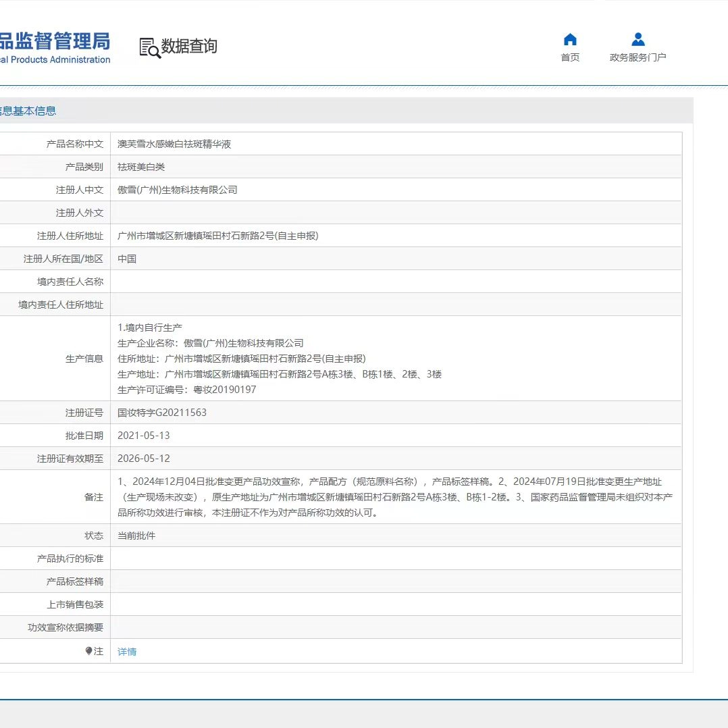728x728 pixels.
Task: Click the 药品监督管理局 logo title
Action: pos(54,42)
